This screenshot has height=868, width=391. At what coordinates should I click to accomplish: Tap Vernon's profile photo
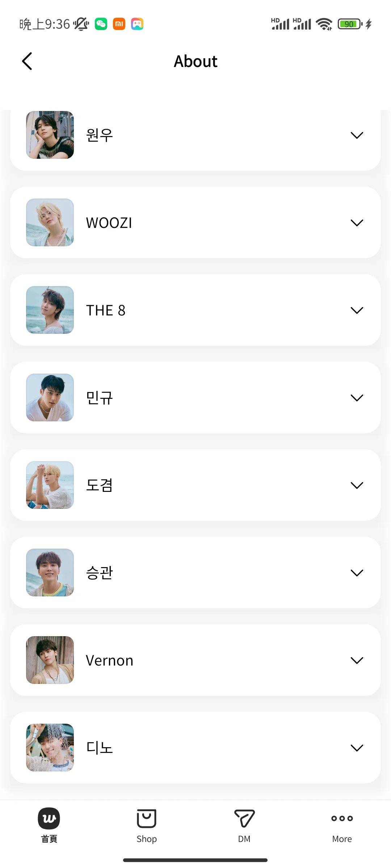(x=50, y=660)
